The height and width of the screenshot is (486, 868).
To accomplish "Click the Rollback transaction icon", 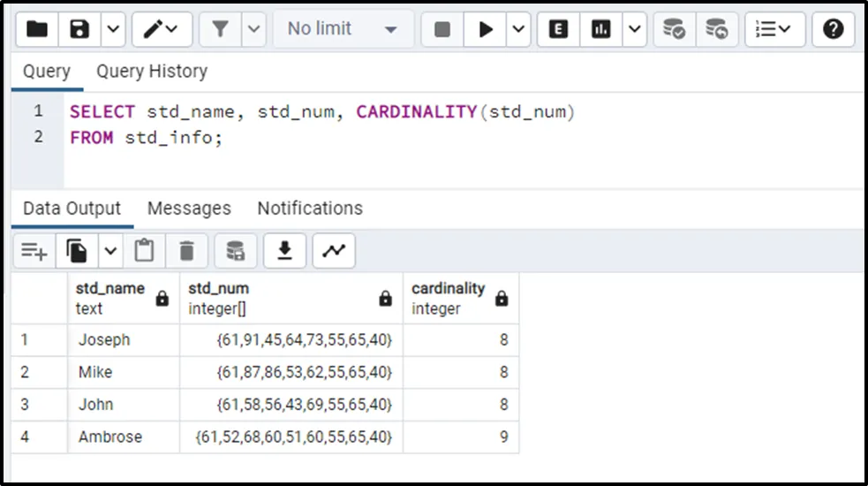I will [x=716, y=30].
